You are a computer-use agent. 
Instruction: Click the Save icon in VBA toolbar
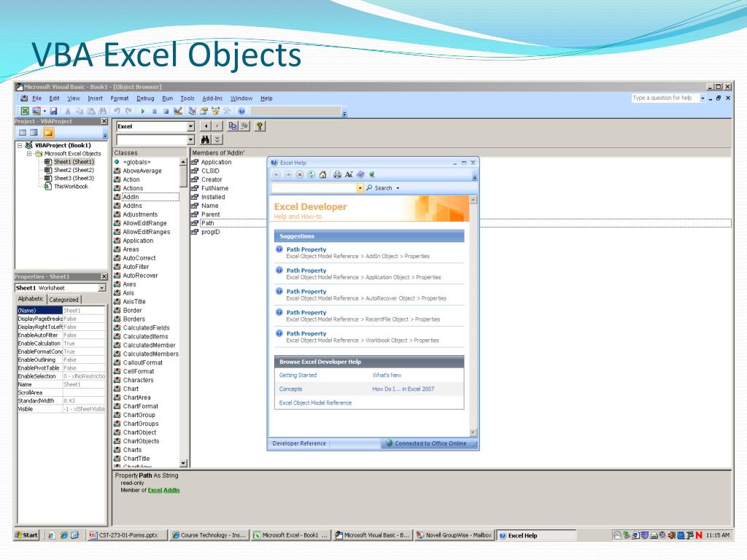click(x=53, y=111)
